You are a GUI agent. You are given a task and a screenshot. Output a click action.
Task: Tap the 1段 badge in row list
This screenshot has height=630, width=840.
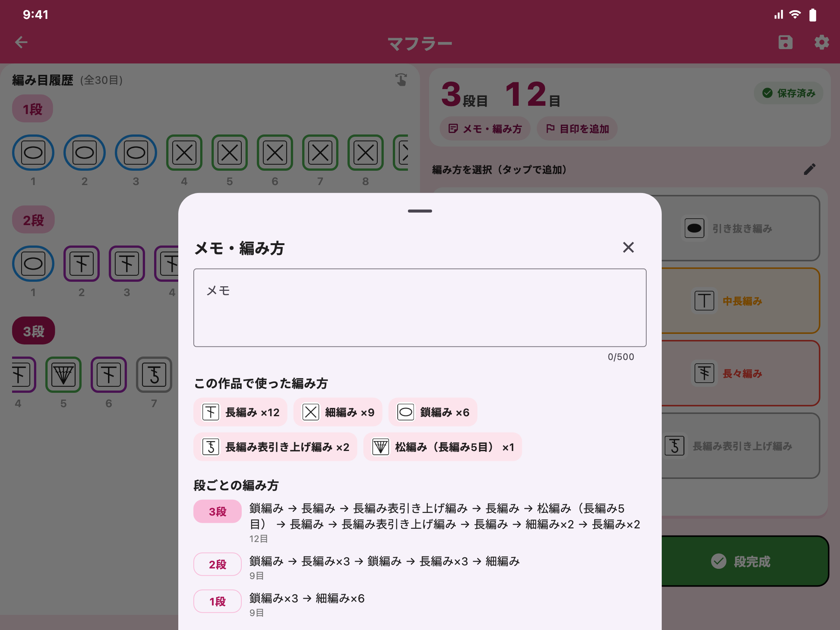point(218,601)
